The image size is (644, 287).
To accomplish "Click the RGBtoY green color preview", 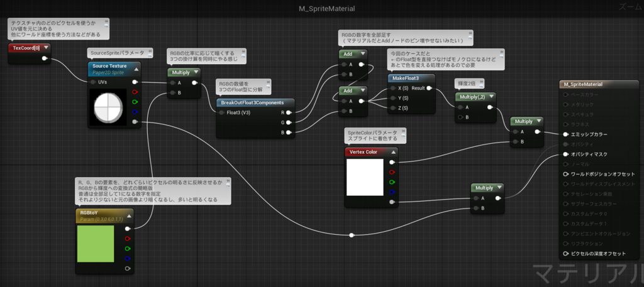I will pyautogui.click(x=96, y=244).
